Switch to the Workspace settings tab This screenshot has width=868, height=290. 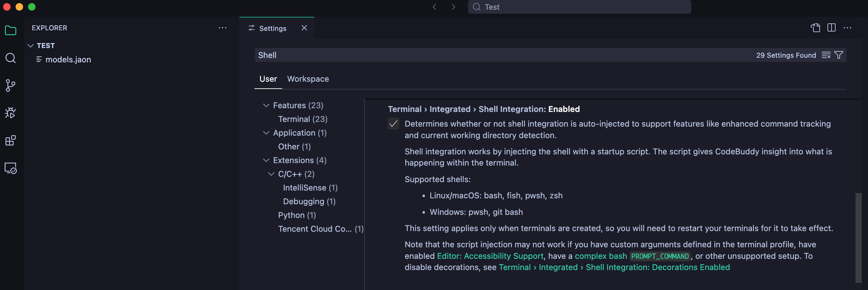coord(308,79)
